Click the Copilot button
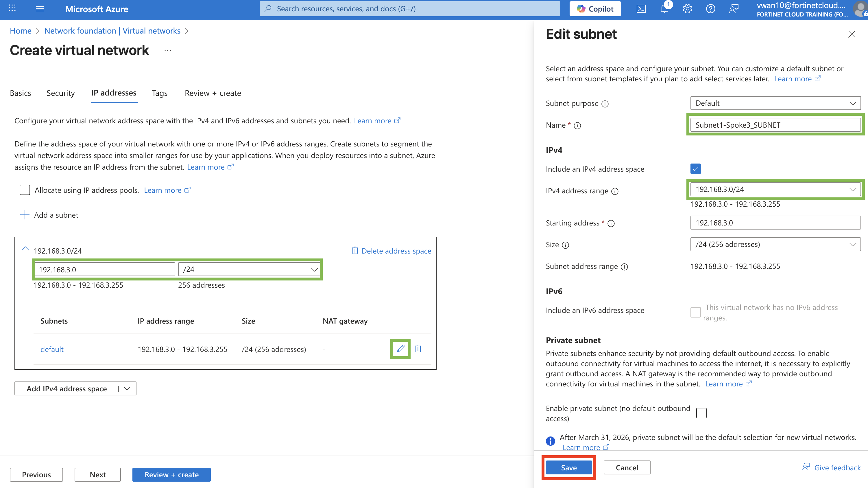Screen dimensions: 868x488 [595, 9]
